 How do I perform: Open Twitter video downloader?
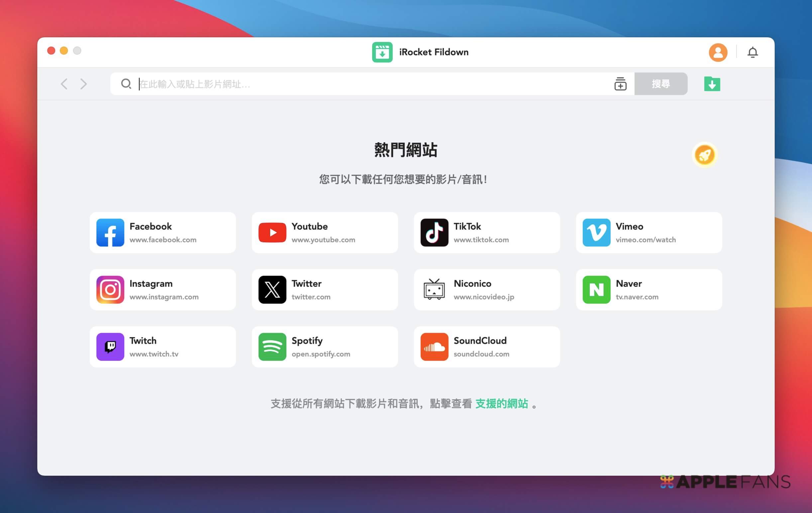coord(325,290)
